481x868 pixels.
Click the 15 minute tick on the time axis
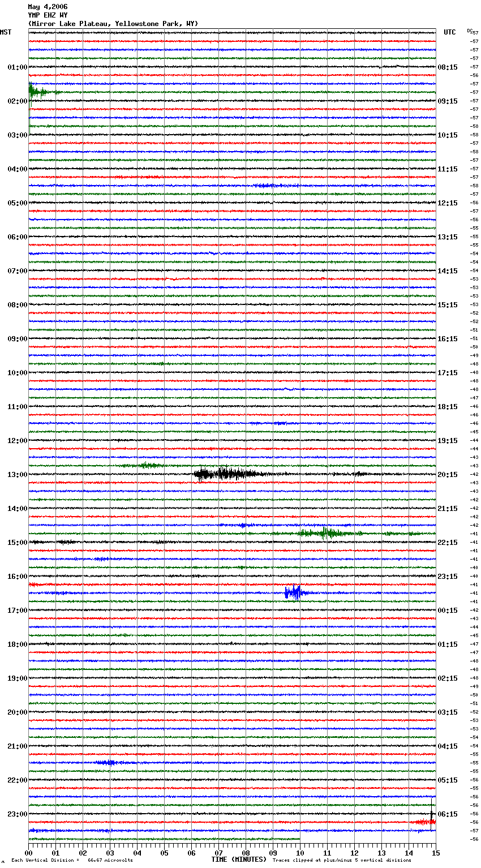click(x=436, y=853)
